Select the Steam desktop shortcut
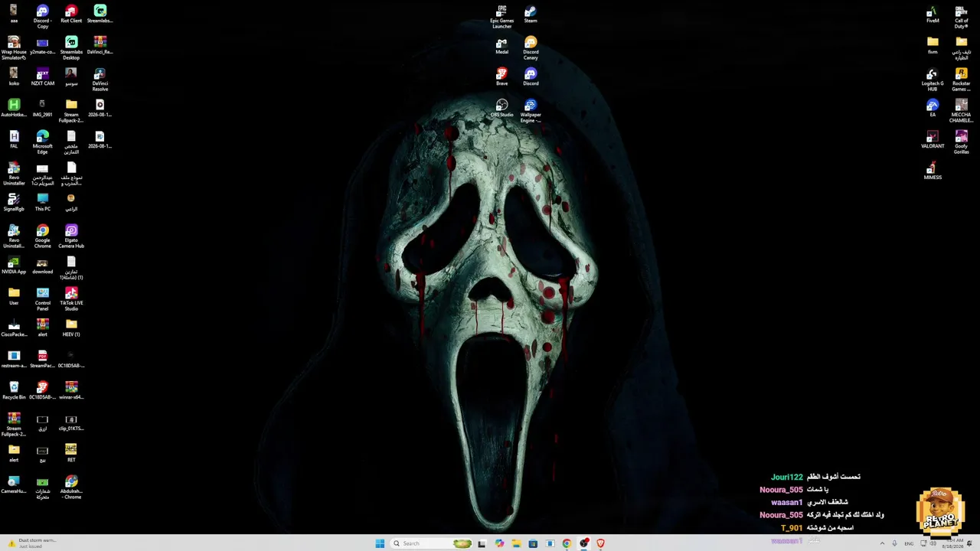980x551 pixels. (531, 14)
